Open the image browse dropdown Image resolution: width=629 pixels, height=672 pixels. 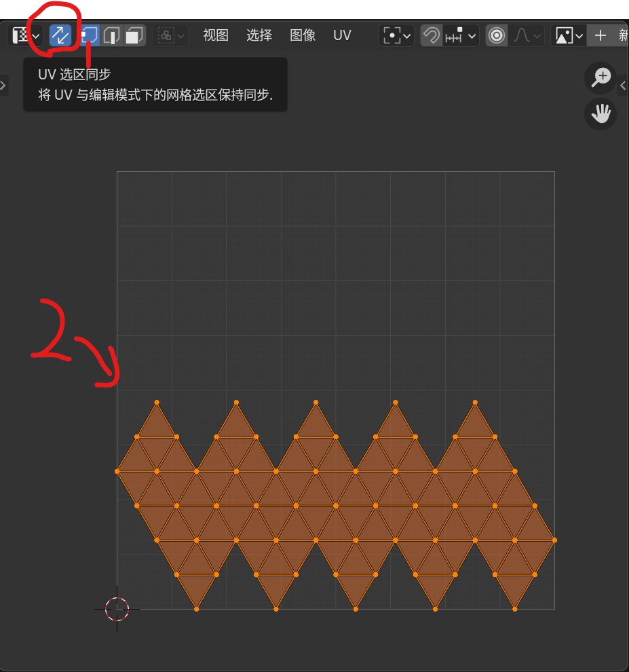click(x=569, y=35)
